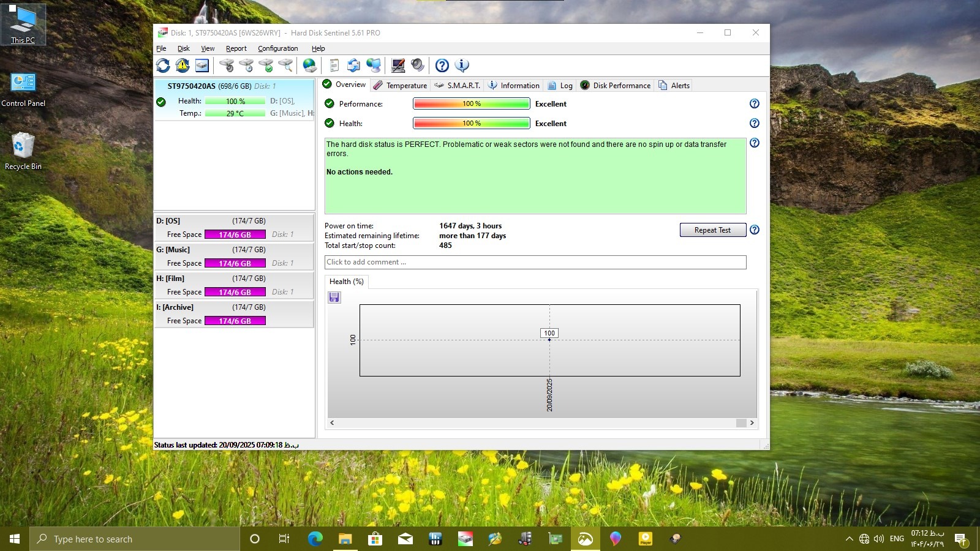Click help icon beside Performance rating
This screenshot has height=551, width=980.
[755, 104]
